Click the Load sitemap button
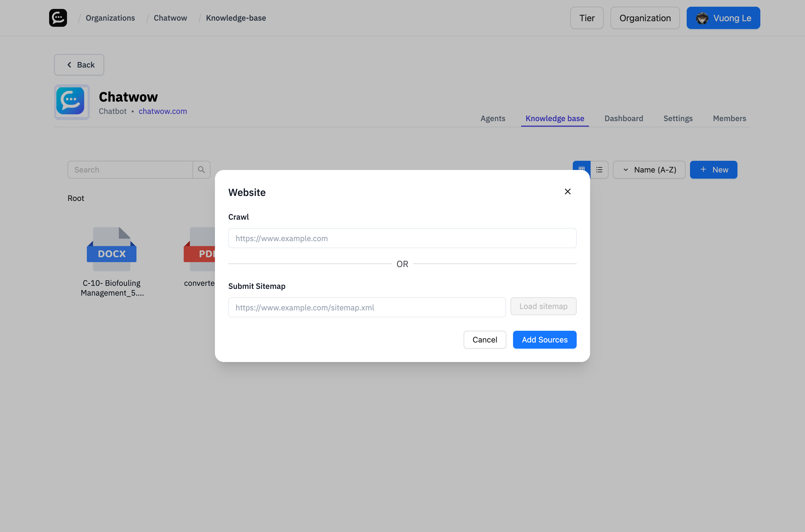Screen dimensions: 805x532 point(543,306)
